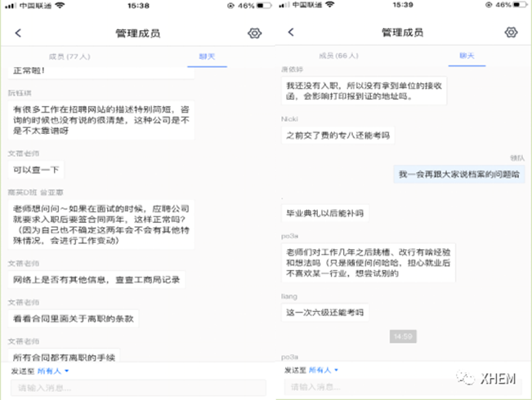Tap the back arrow in the right screen
The width and height of the screenshot is (532, 400).
tap(291, 33)
